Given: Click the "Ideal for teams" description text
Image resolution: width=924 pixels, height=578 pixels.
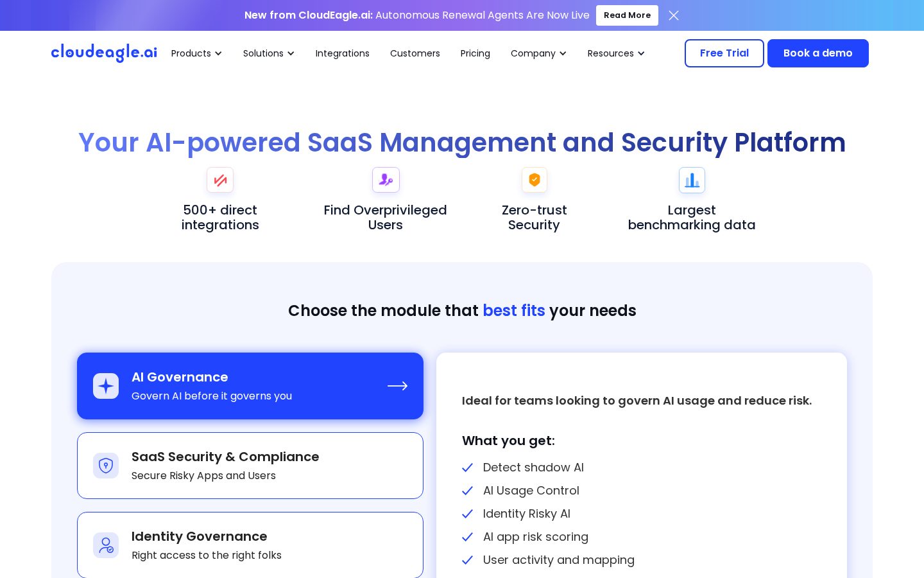Looking at the screenshot, I should point(637,401).
